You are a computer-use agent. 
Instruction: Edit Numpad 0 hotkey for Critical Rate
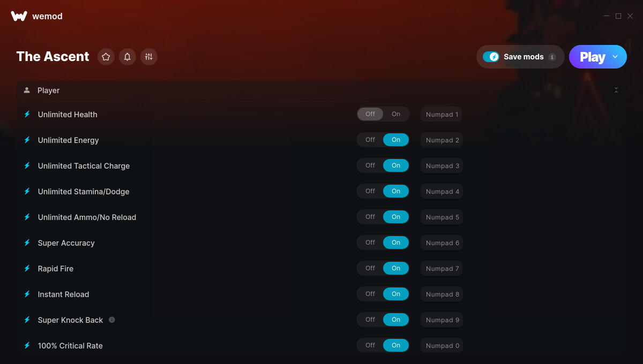[x=442, y=345]
